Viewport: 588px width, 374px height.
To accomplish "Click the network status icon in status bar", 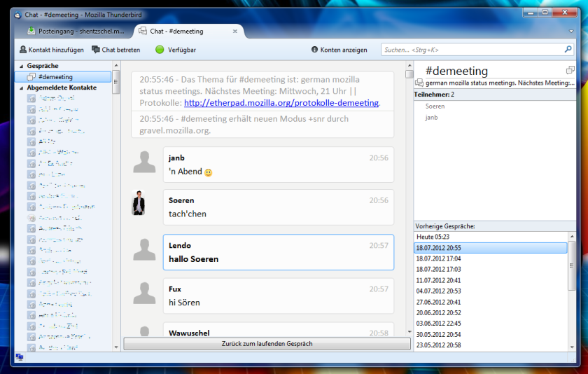I will point(20,357).
